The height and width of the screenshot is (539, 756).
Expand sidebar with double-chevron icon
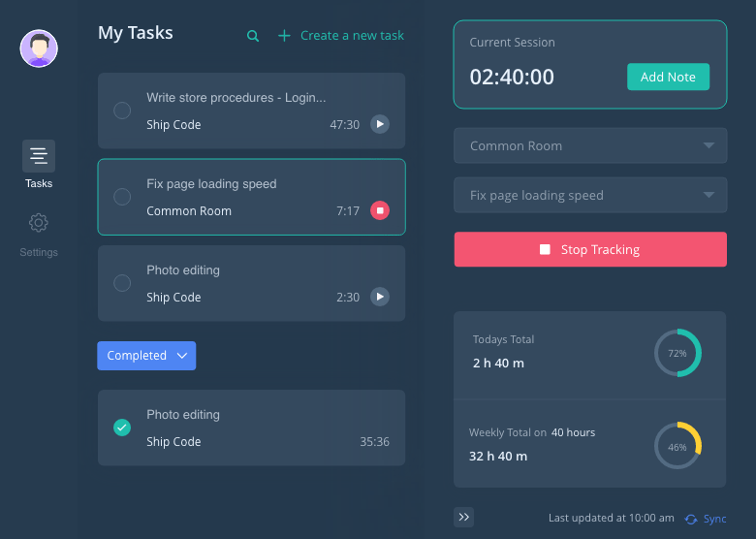point(464,518)
